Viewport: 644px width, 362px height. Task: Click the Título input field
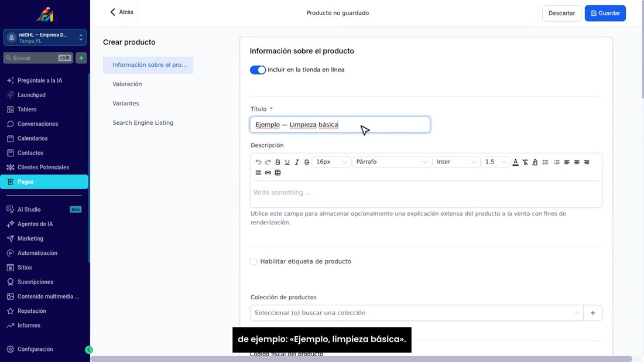tap(340, 125)
